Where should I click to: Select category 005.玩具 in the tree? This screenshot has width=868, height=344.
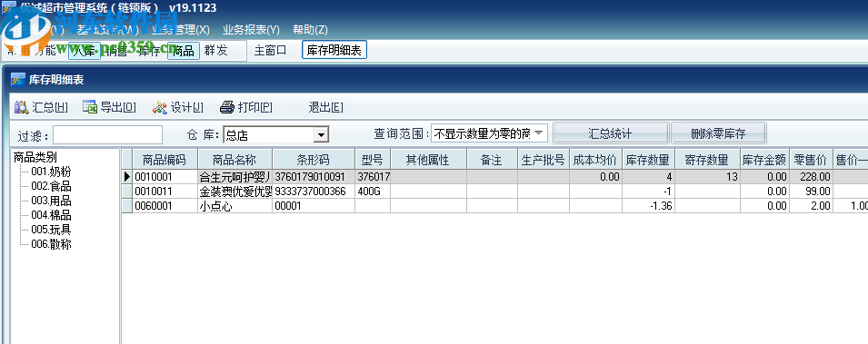point(51,230)
